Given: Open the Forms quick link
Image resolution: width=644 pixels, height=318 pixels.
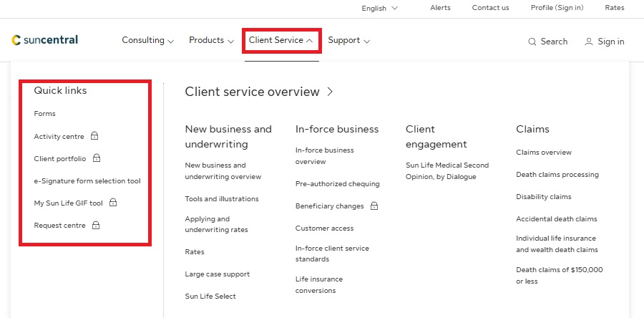Looking at the screenshot, I should (x=44, y=114).
